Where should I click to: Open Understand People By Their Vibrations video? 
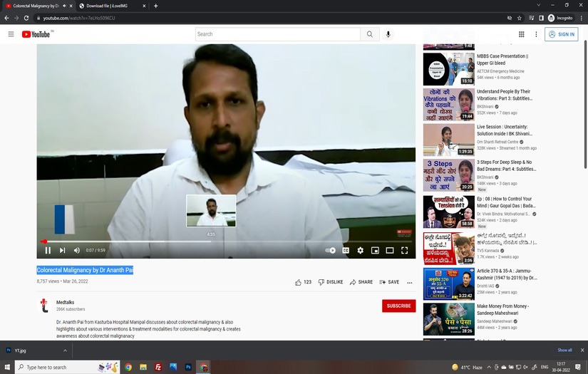[x=505, y=95]
